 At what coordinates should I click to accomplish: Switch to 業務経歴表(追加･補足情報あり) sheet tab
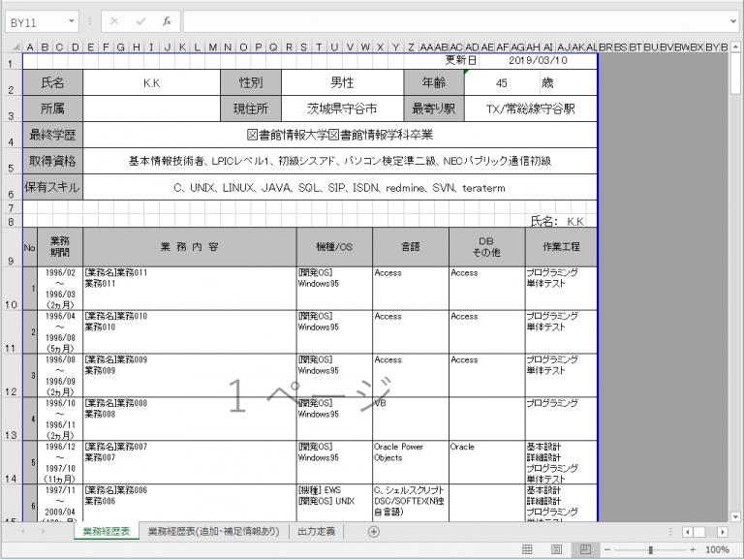click(x=213, y=532)
